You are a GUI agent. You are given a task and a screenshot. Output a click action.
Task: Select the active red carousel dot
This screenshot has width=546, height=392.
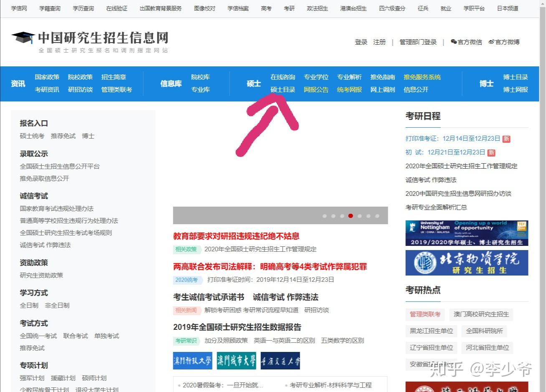(x=351, y=216)
